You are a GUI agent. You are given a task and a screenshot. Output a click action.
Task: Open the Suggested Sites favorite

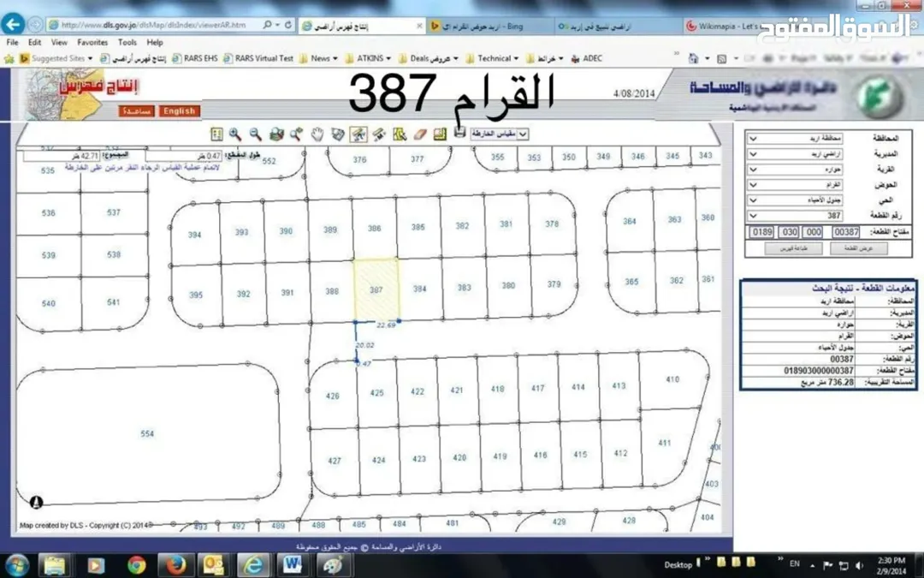(x=56, y=58)
